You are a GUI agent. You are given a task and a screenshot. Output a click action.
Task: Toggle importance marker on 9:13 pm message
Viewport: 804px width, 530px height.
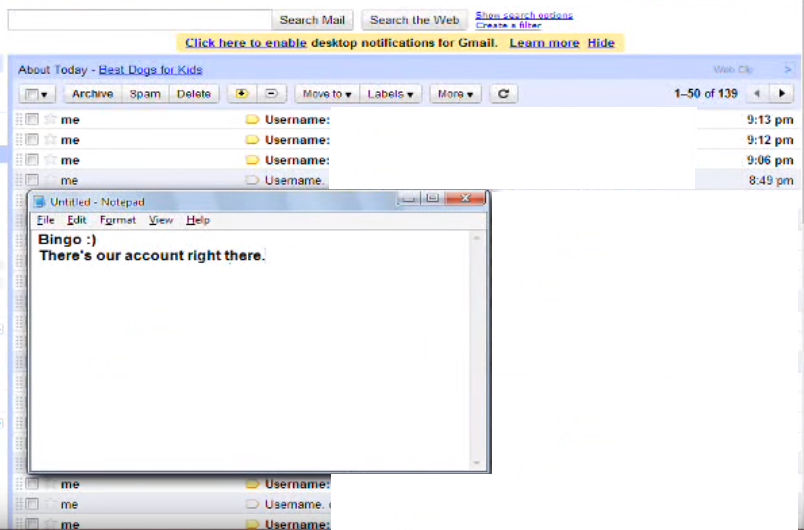tap(252, 120)
